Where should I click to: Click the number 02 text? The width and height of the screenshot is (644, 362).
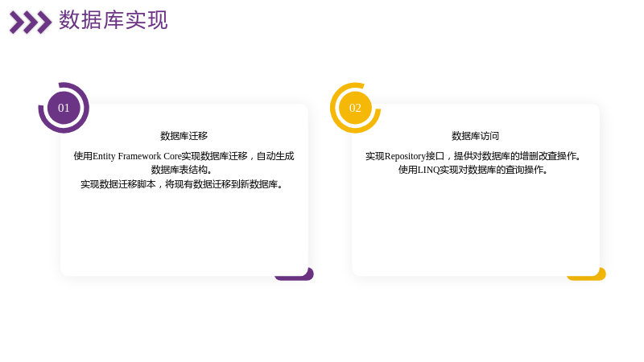pos(355,108)
